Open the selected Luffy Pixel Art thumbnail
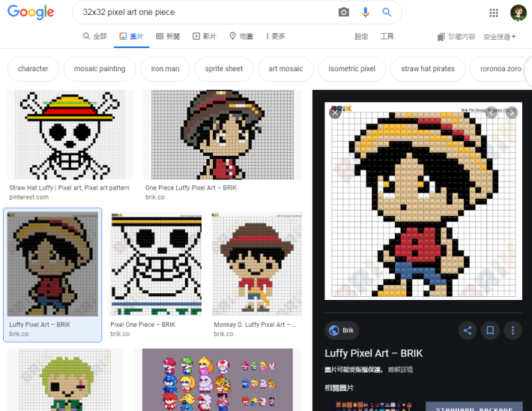 pos(52,264)
